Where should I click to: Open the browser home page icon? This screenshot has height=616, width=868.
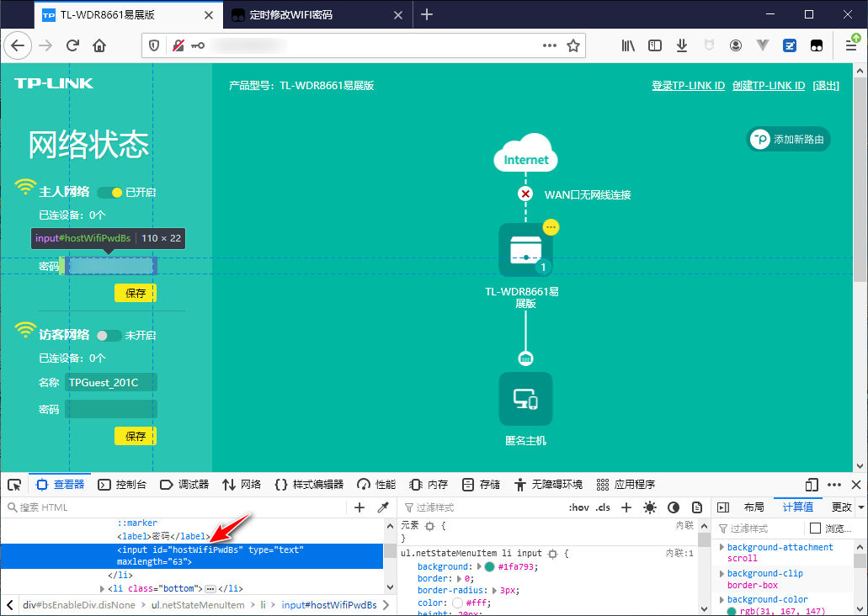99,45
